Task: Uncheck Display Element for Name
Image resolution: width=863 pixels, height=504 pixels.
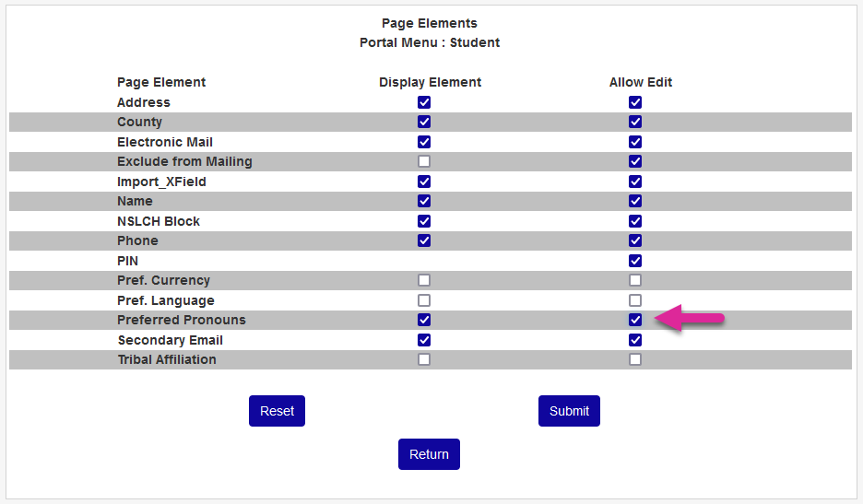Action: coord(424,201)
